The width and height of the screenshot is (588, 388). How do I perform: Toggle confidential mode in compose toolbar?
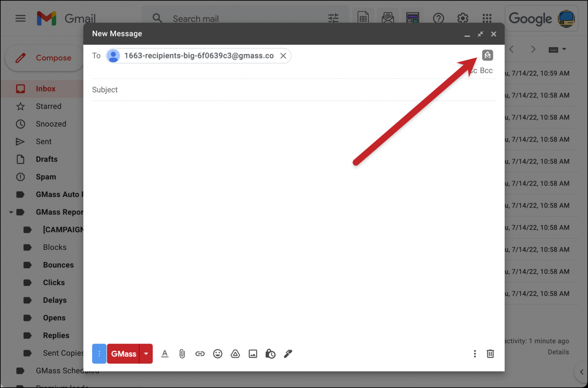click(270, 354)
